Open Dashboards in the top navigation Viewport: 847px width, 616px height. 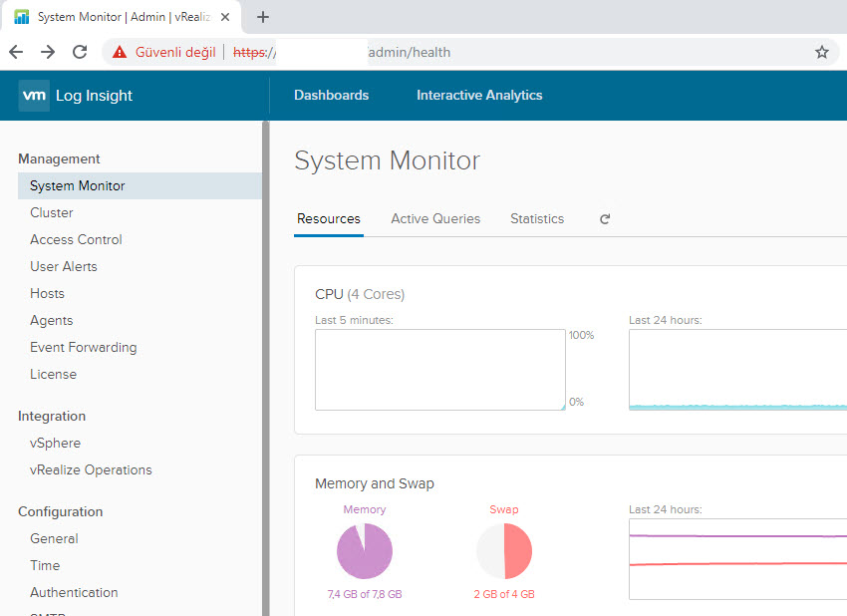(331, 96)
